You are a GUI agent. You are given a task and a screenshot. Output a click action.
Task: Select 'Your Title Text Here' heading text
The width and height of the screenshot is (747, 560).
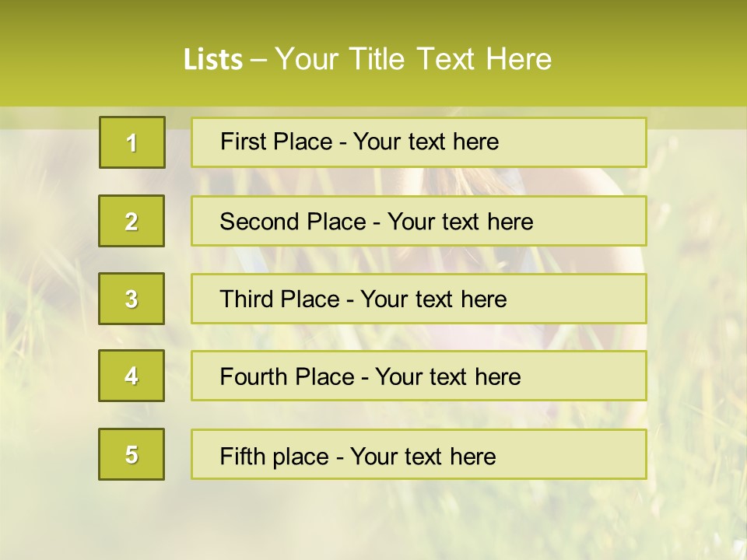point(413,60)
